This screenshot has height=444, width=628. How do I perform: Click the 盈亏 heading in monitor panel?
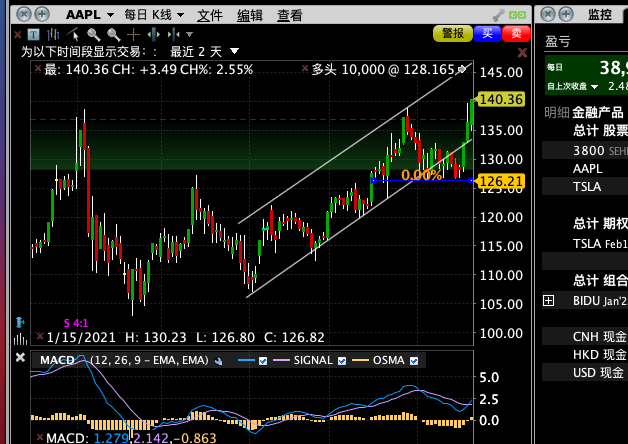(558, 41)
